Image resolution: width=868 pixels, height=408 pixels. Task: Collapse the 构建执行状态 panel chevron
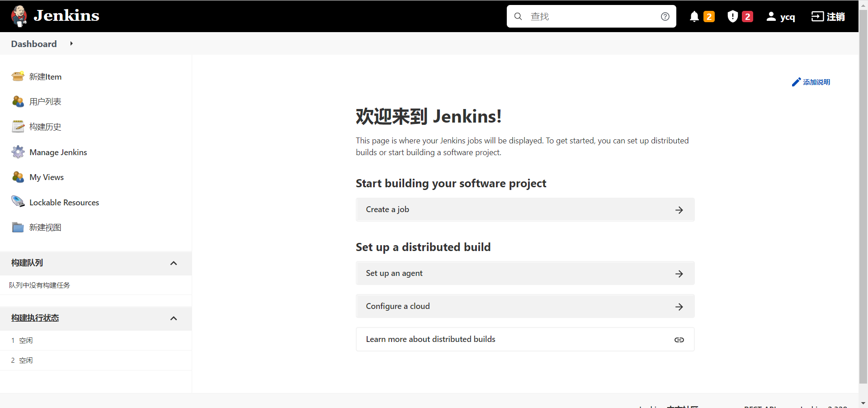(174, 318)
